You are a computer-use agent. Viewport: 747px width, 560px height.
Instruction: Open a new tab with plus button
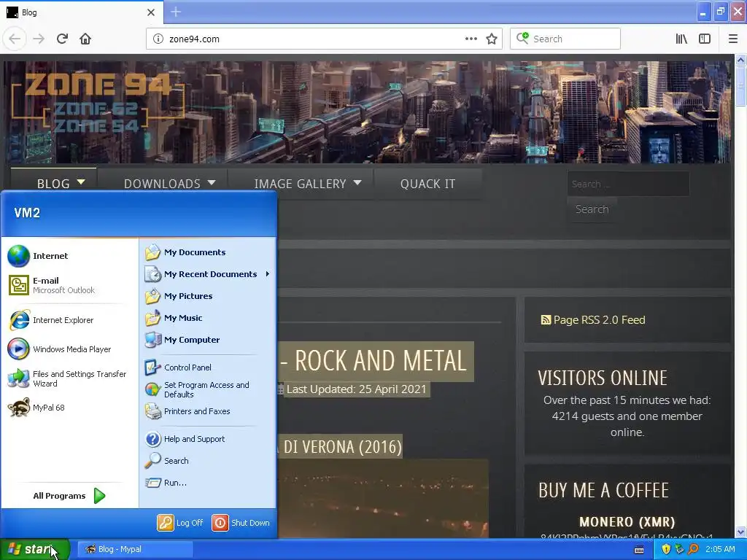(176, 12)
